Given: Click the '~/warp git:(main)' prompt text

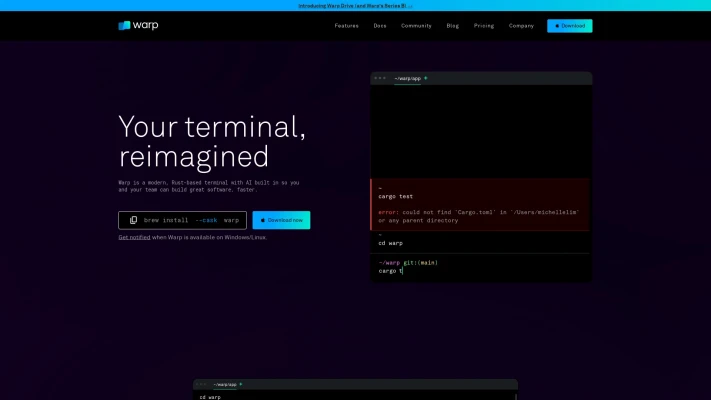Looking at the screenshot, I should coord(408,263).
